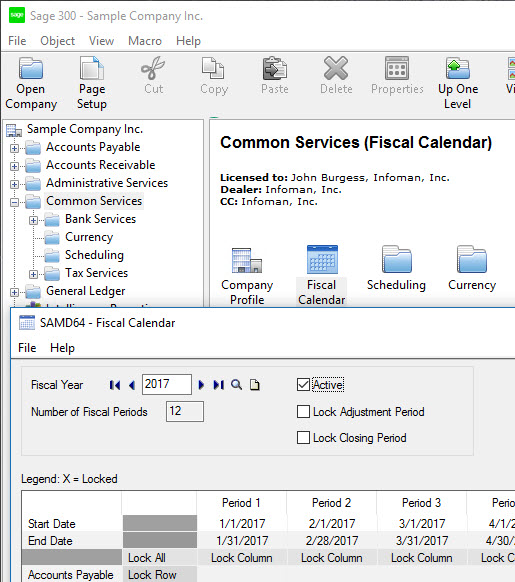Click Lock Column under Period 1
Image resolution: width=515 pixels, height=582 pixels.
tap(242, 558)
